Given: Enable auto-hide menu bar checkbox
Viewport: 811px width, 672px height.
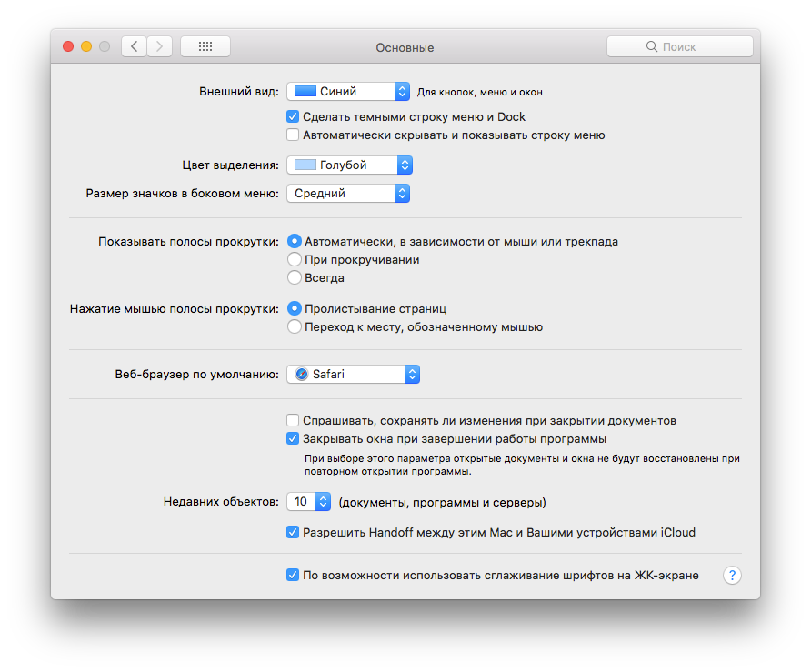Looking at the screenshot, I should 293,135.
